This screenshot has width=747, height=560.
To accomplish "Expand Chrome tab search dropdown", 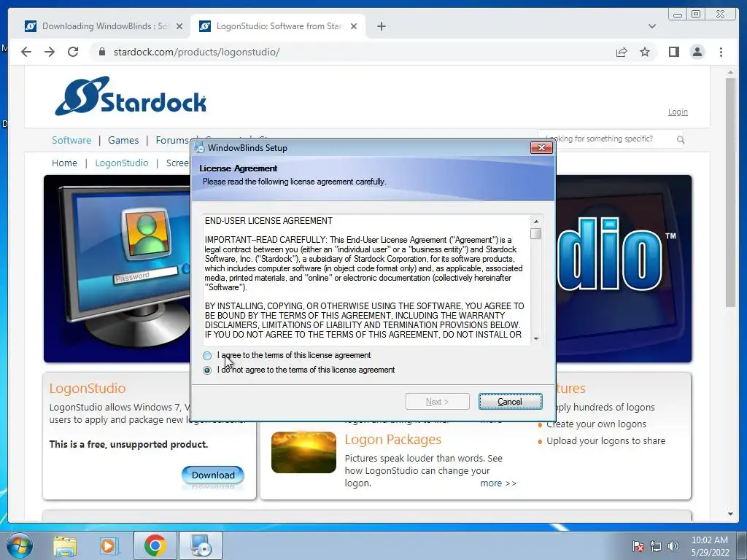I will [x=651, y=26].
